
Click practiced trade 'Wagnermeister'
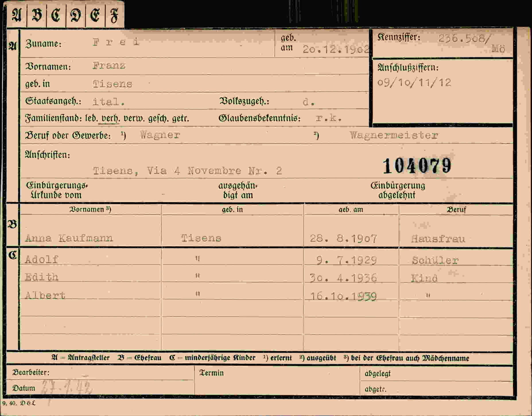394,135
